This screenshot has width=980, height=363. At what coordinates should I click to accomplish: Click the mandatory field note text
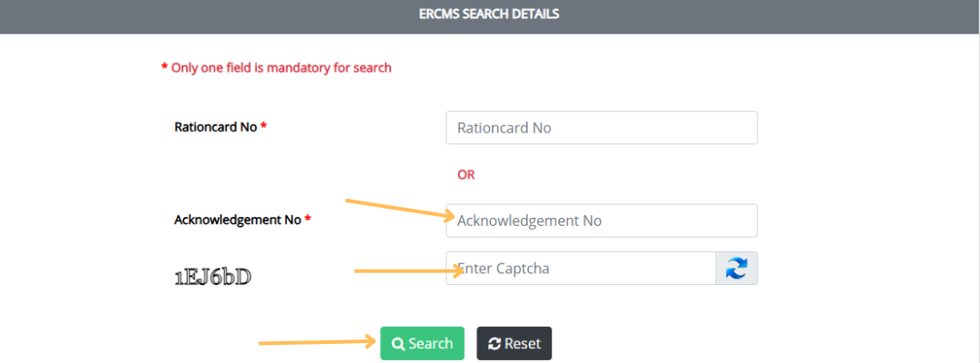[281, 68]
